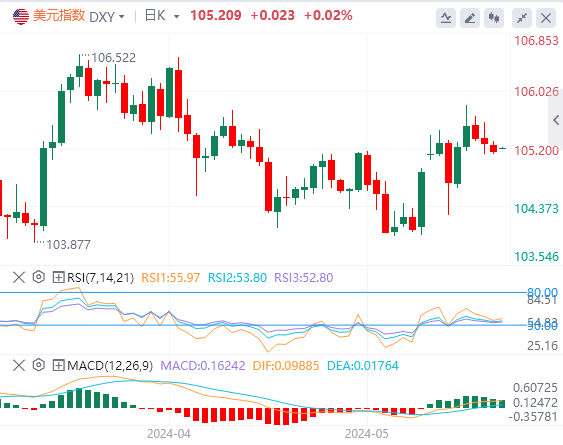The image size is (563, 445).
Task: Click the 美元指数 title label
Action: click(59, 16)
